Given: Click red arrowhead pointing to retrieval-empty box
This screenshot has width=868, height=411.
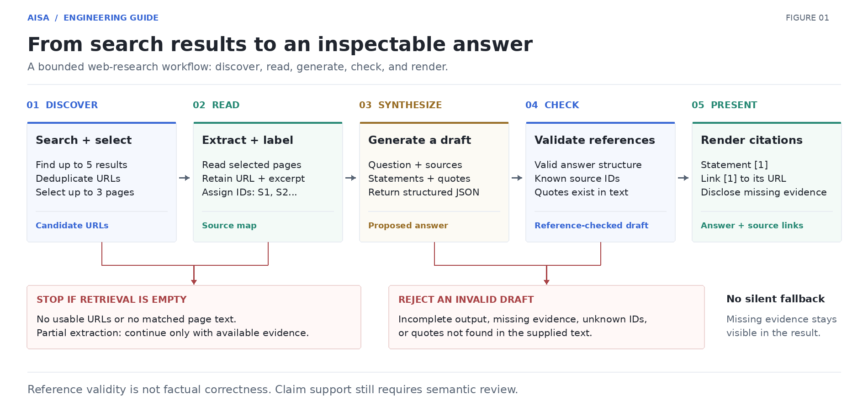Looking at the screenshot, I should 194,282.
